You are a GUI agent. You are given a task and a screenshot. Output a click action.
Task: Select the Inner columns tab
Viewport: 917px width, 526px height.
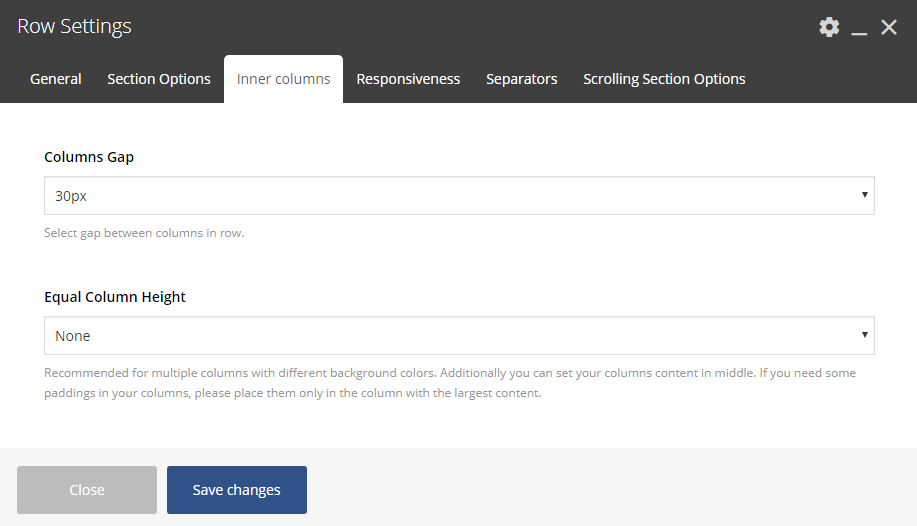[283, 79]
